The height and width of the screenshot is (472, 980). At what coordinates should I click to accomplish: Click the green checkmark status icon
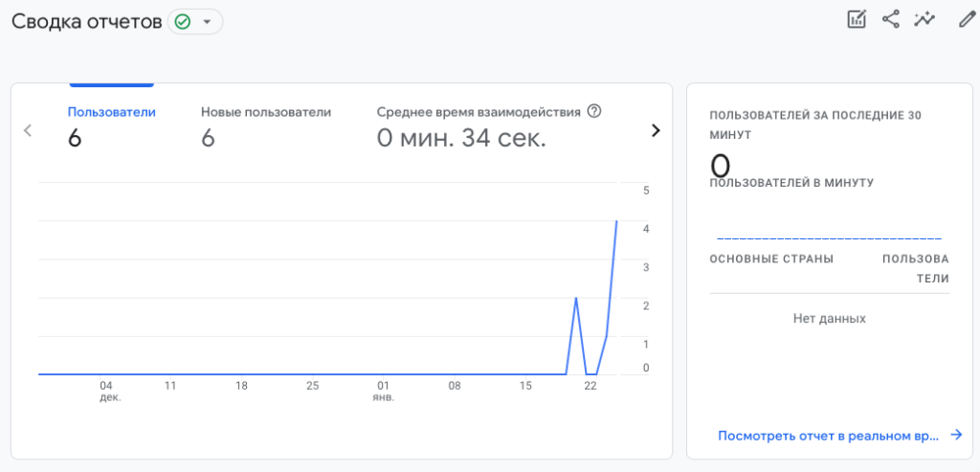tap(182, 21)
